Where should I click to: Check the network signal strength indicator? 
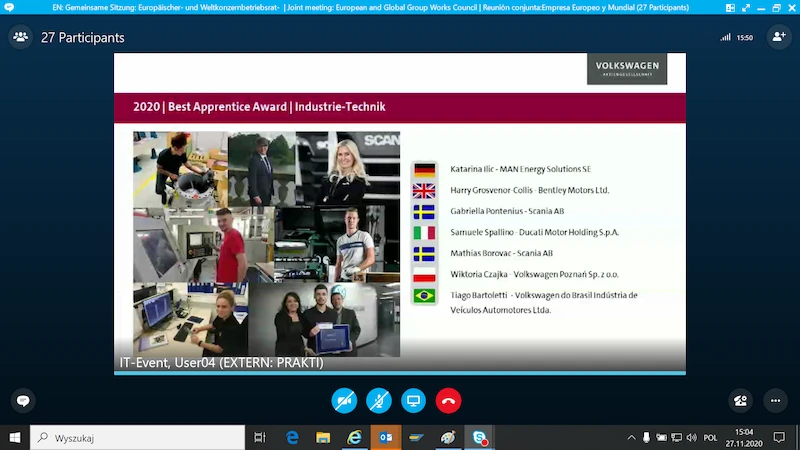(x=725, y=37)
